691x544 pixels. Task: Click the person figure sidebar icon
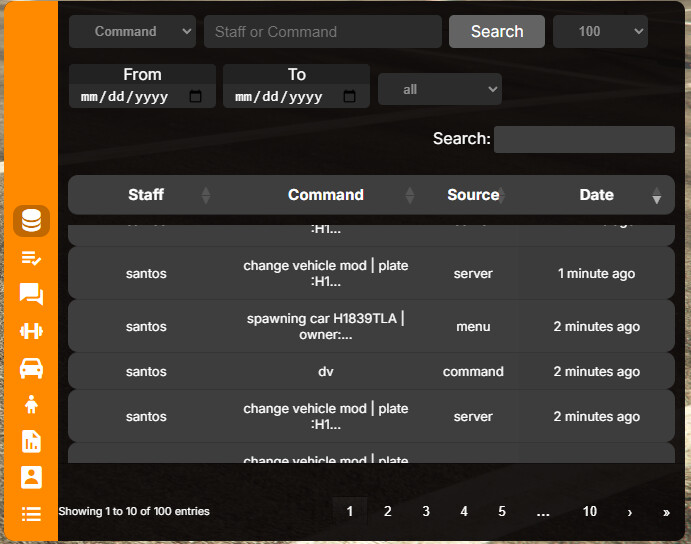click(31, 404)
